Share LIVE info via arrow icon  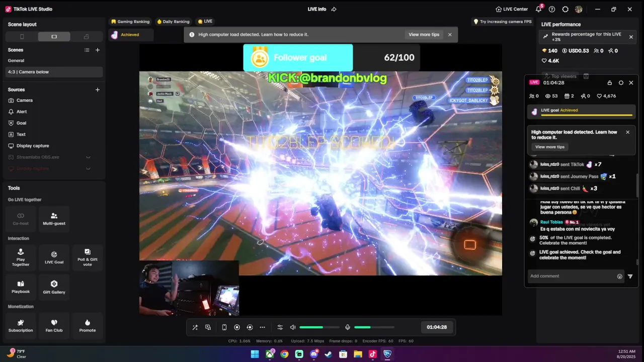334,9
